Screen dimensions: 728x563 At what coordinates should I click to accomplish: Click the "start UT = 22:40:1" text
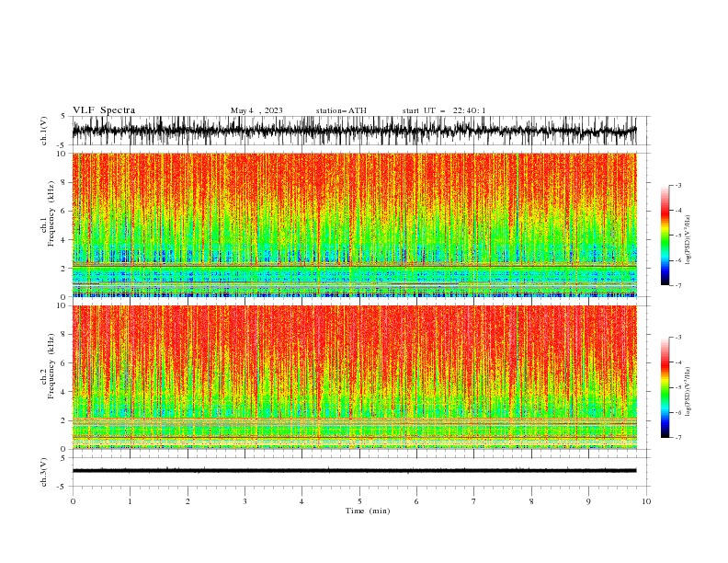tap(444, 110)
